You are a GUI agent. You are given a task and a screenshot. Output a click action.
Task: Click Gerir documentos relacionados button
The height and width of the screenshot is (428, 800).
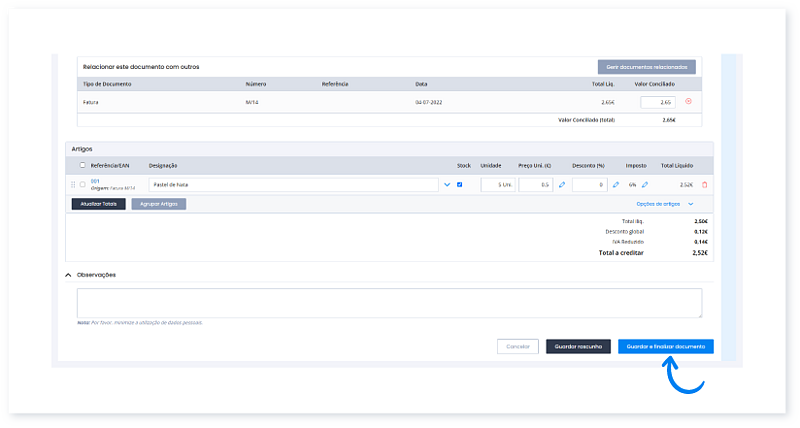646,67
